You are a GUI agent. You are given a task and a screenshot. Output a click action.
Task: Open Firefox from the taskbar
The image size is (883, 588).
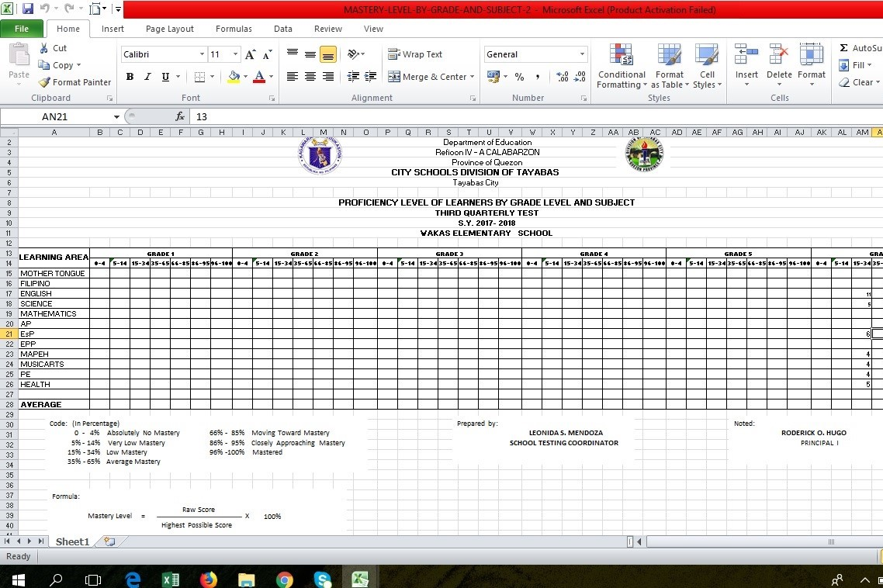[209, 579]
